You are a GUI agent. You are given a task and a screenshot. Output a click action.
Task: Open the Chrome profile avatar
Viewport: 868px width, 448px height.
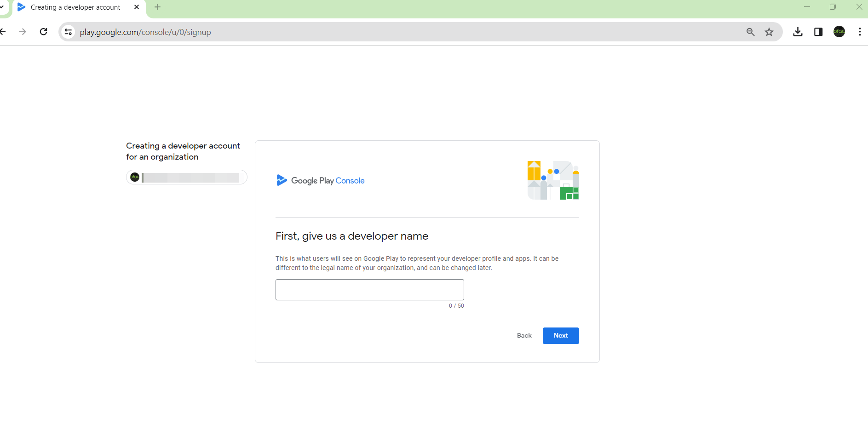pyautogui.click(x=839, y=32)
